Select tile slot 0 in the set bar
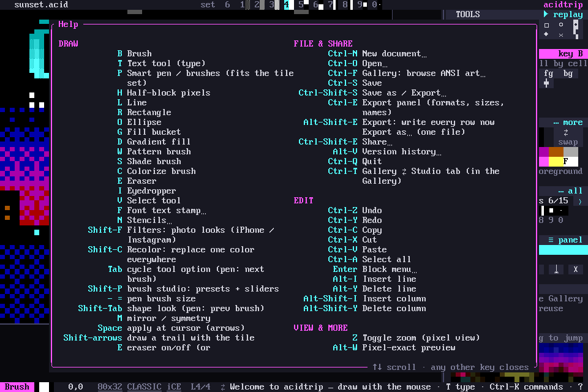The height and width of the screenshot is (392, 588). (x=376, y=5)
